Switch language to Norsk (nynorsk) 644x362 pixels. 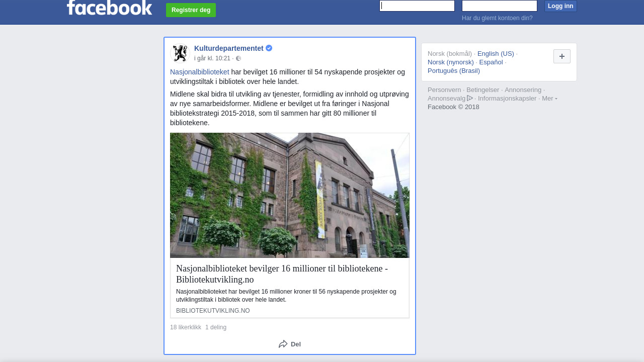[x=451, y=62]
